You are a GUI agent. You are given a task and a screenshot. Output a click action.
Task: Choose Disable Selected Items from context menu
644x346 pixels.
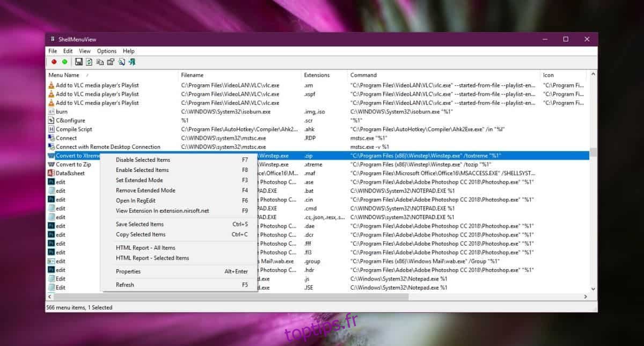143,160
